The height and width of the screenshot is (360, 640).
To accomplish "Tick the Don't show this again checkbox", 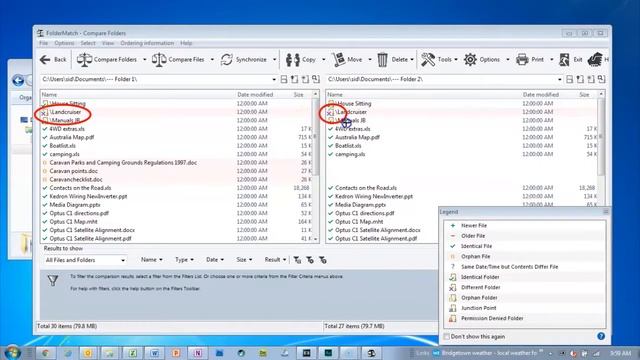I will click(446, 336).
